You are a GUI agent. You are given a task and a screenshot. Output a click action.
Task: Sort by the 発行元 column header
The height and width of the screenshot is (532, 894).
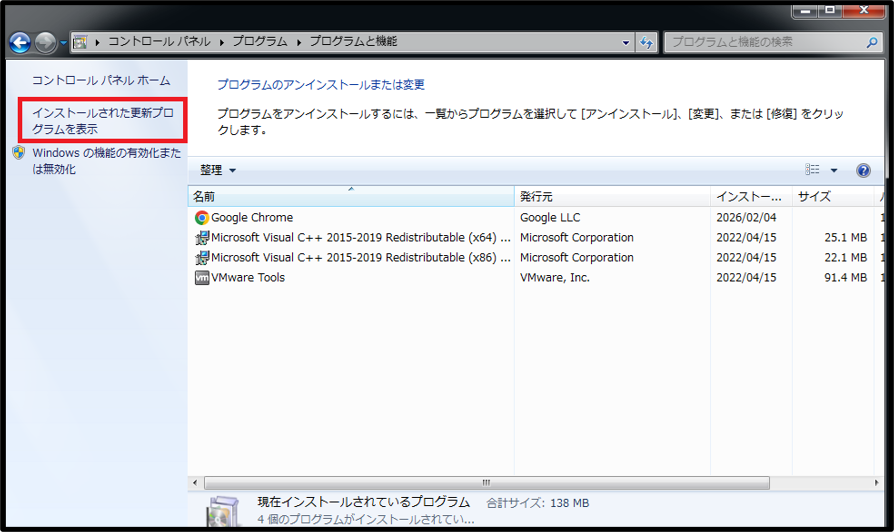click(612, 197)
